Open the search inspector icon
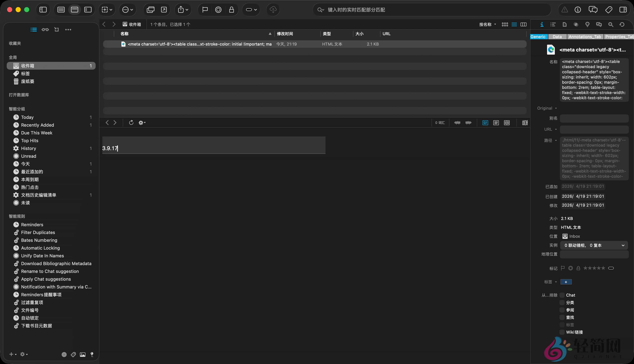The image size is (634, 364). (x=611, y=24)
